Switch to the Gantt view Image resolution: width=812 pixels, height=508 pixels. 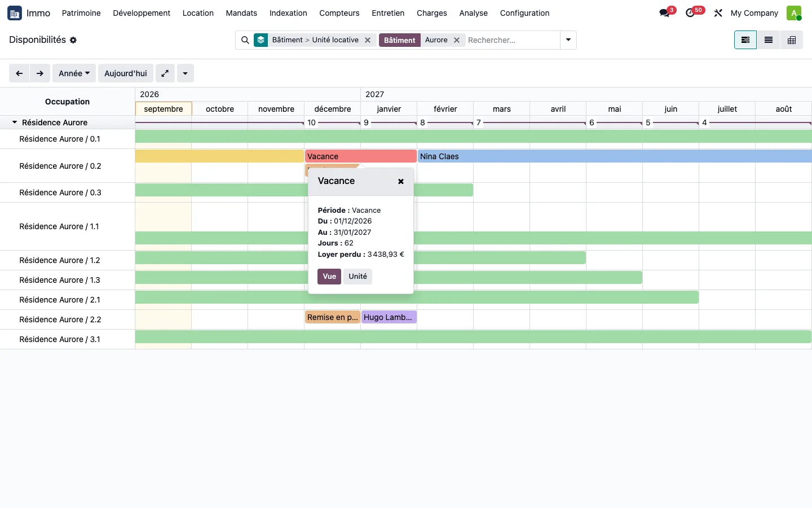[745, 40]
